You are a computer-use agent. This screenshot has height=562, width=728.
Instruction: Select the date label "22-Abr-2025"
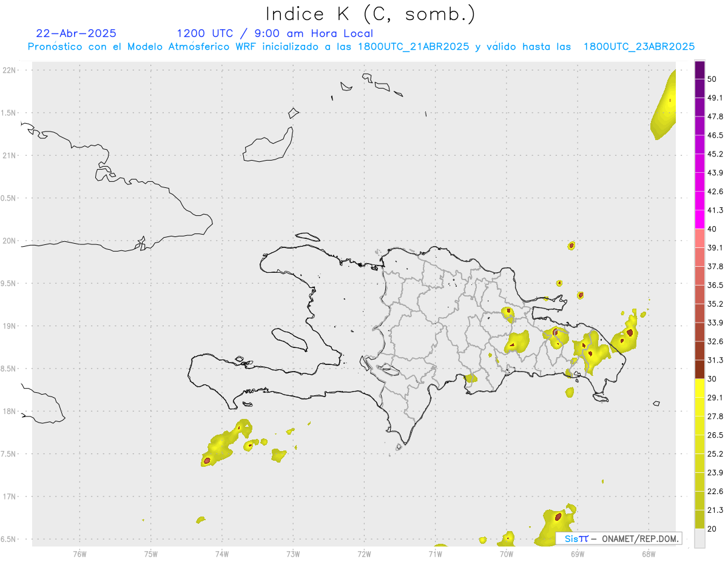click(x=76, y=33)
